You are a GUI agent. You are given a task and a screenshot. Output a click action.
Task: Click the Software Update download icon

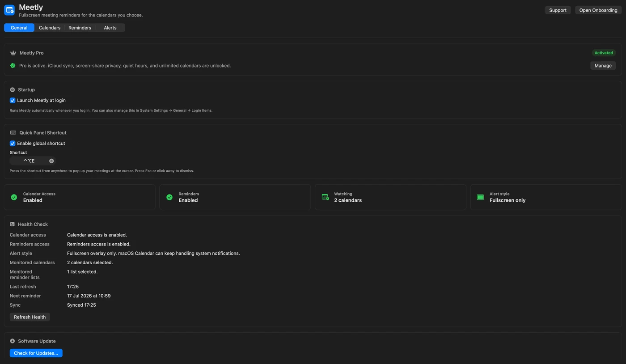13,341
